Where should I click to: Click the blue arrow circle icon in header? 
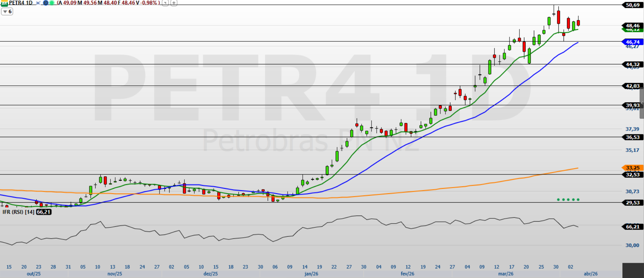click(45, 3)
